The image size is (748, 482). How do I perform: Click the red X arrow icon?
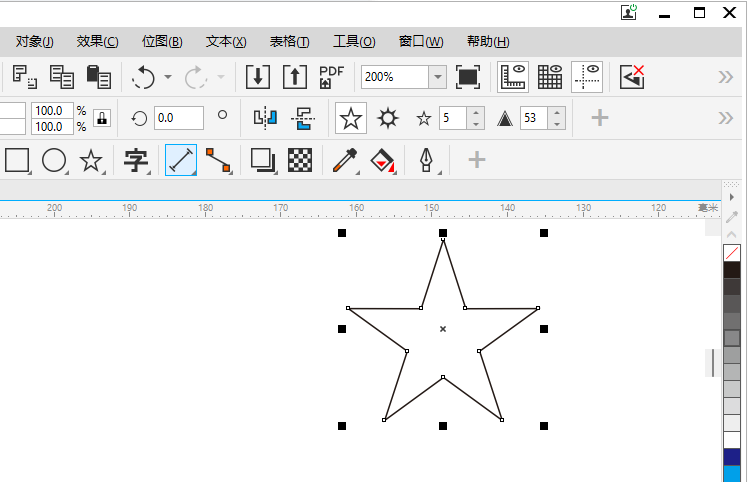632,77
